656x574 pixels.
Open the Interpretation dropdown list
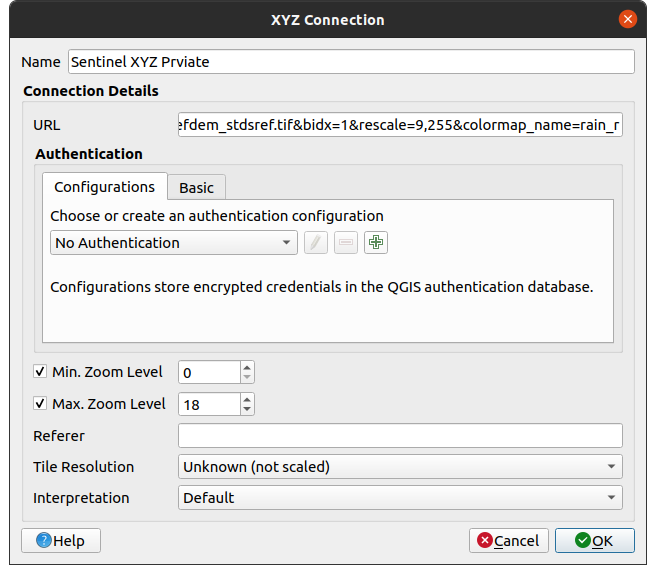coord(400,498)
